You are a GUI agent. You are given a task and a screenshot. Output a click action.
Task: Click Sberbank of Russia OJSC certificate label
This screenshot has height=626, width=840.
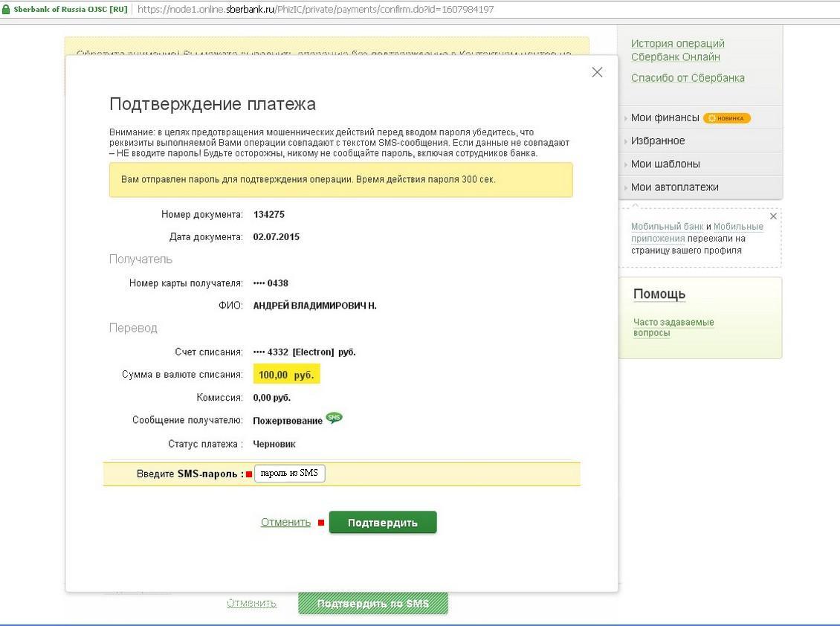point(70,9)
